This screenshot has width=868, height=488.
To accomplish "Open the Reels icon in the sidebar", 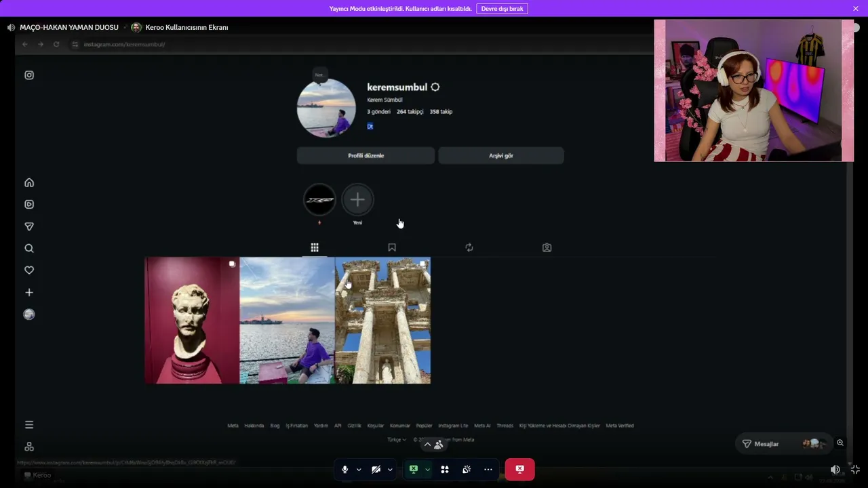I will [29, 204].
